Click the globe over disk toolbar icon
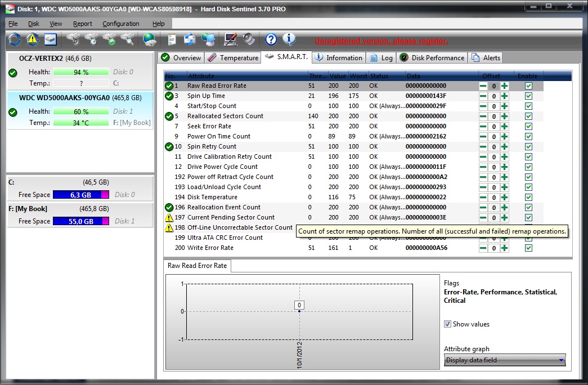Screen dimensions: 588x385 149,39
